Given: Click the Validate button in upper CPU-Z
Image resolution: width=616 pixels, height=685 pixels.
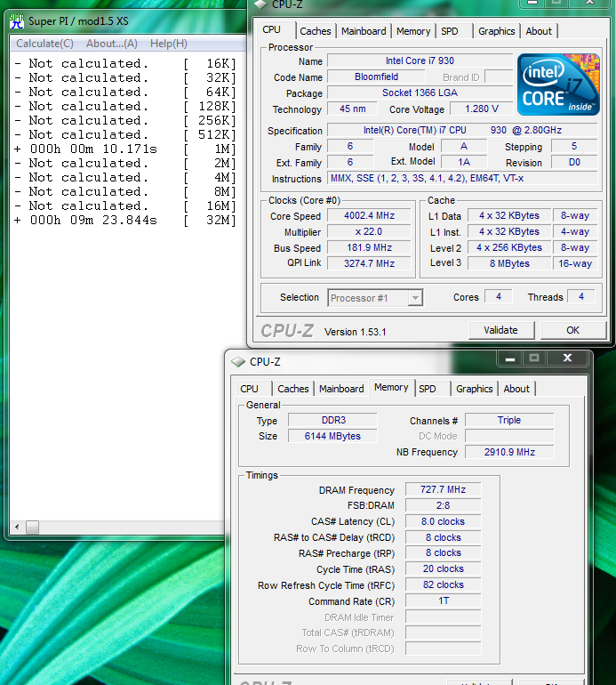Looking at the screenshot, I should coord(501,330).
